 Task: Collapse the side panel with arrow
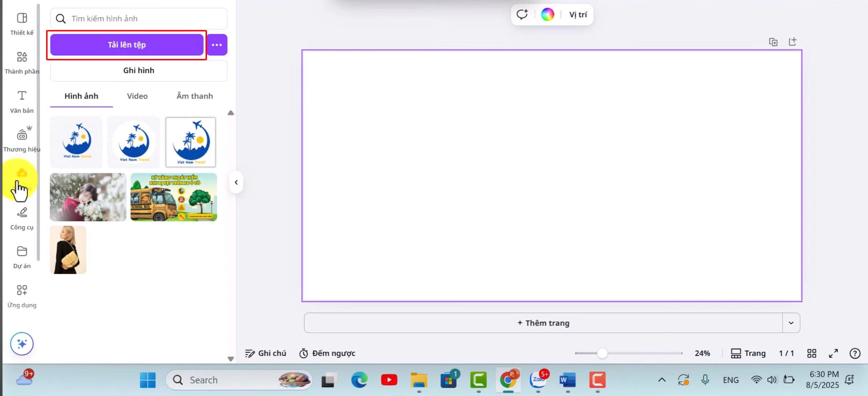pos(236,182)
